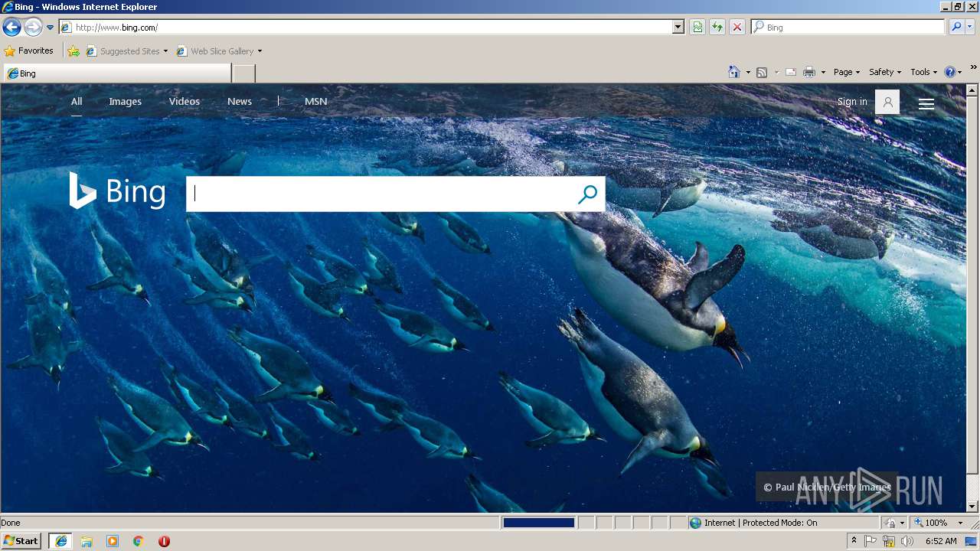980x551 pixels.
Task: Click the IE toolbar search box
Action: click(x=848, y=28)
